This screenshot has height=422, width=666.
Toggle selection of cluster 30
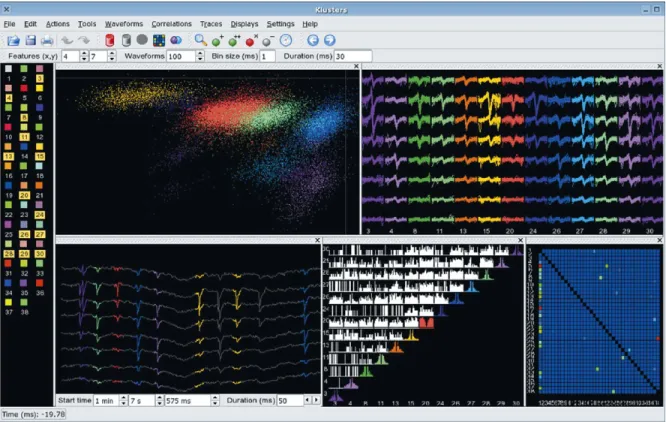40,254
